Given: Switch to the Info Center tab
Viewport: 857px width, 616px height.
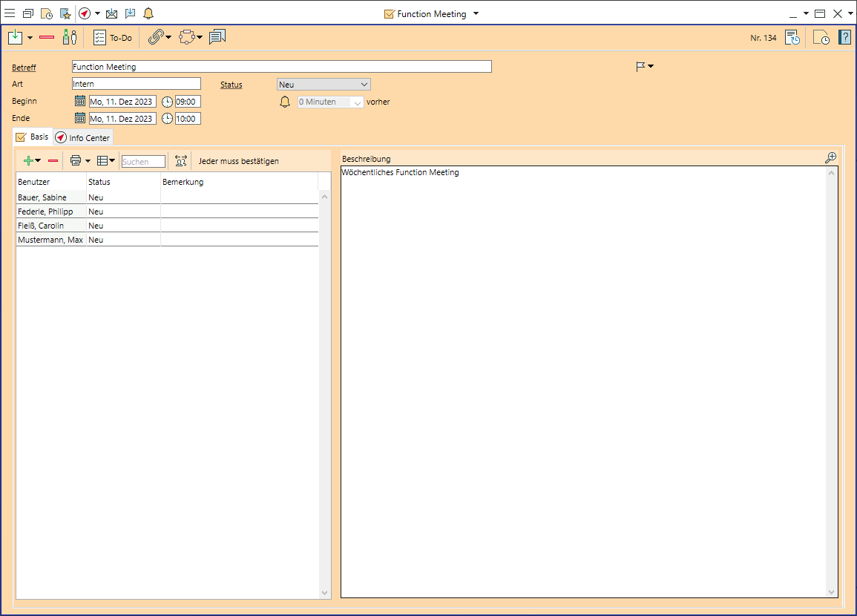Looking at the screenshot, I should pos(82,138).
